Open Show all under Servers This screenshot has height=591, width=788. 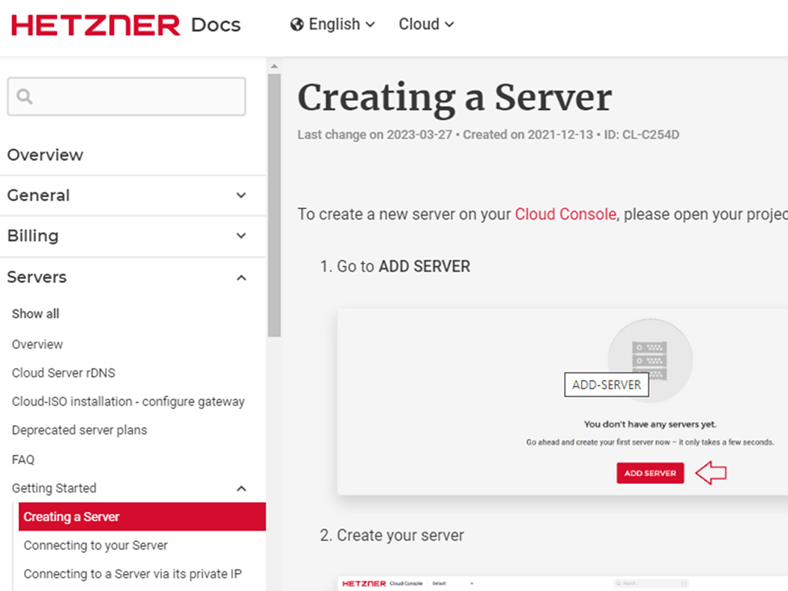[36, 314]
